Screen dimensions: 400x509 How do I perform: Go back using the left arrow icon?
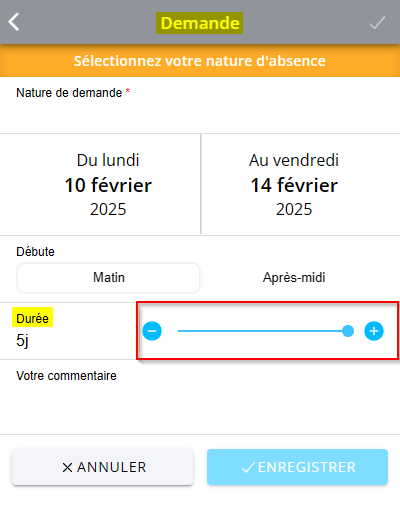point(14,22)
